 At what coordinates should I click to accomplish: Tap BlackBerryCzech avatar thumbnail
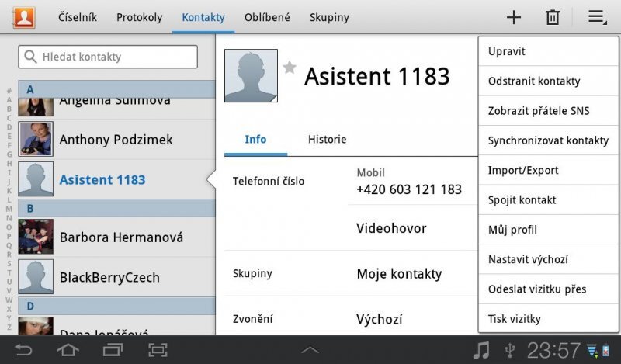point(36,276)
